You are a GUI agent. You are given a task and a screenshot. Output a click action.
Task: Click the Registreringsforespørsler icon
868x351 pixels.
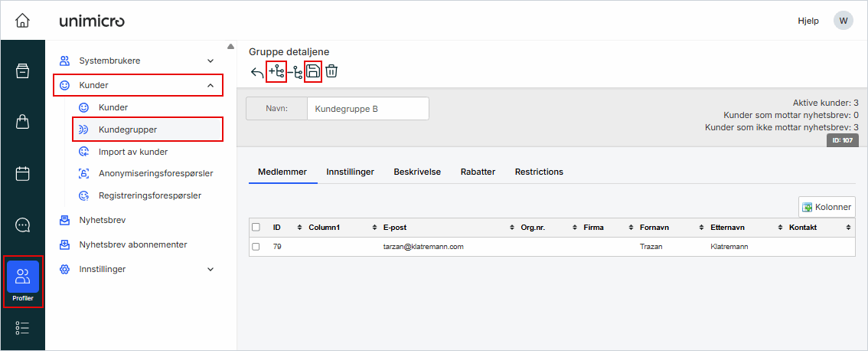coord(83,195)
